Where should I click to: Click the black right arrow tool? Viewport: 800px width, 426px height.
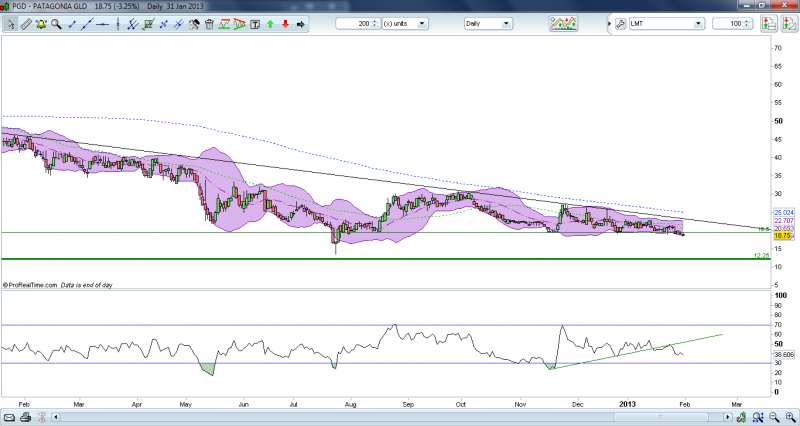301,23
